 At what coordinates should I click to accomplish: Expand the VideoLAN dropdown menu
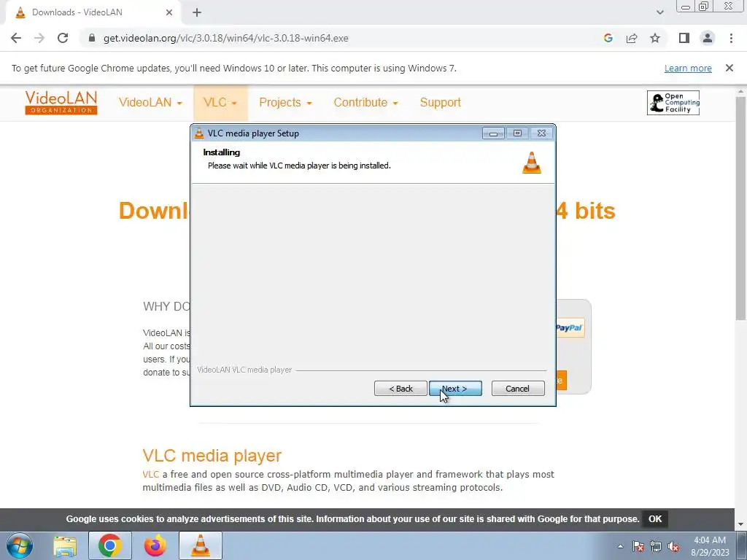150,102
